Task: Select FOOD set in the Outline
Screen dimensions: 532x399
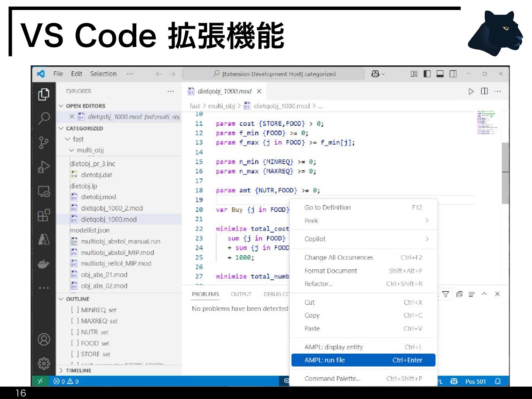Action: point(95,343)
